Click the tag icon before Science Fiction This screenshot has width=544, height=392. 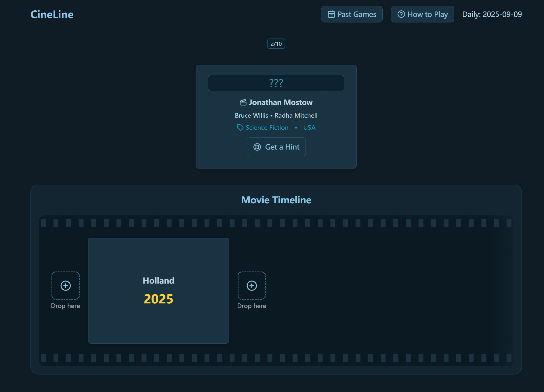tap(240, 127)
